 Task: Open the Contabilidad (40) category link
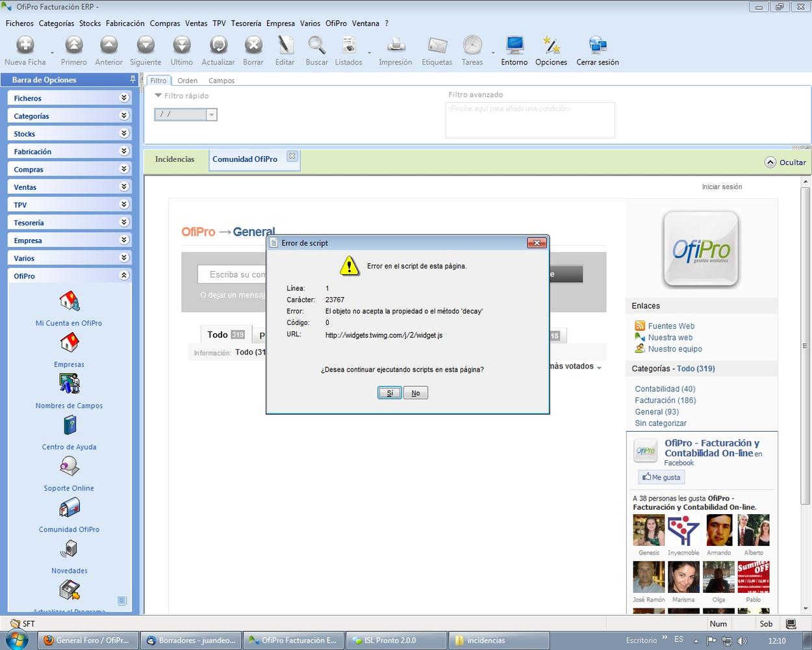click(x=665, y=389)
